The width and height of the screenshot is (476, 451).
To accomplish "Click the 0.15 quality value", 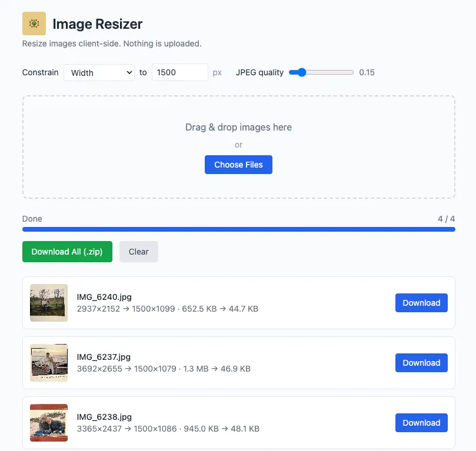I will point(367,72).
